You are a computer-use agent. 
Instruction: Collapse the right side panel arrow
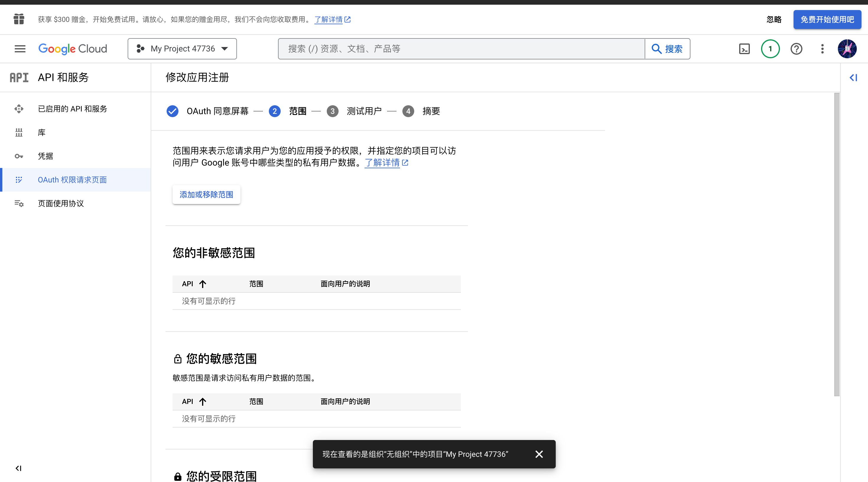pyautogui.click(x=853, y=78)
